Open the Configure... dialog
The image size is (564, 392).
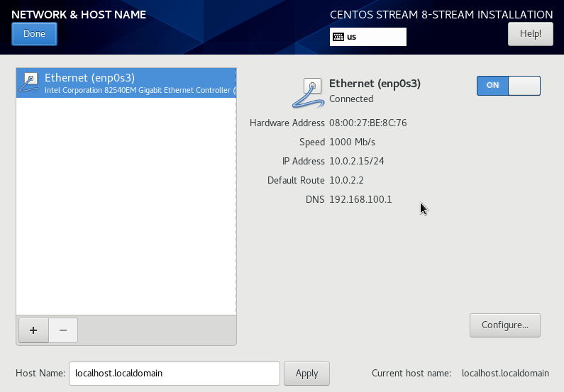(x=504, y=325)
